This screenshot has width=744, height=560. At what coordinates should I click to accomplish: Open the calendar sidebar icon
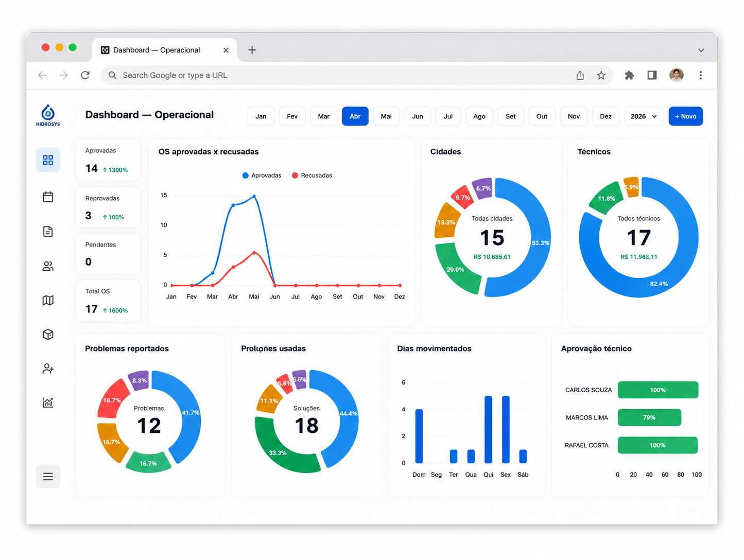coord(48,197)
